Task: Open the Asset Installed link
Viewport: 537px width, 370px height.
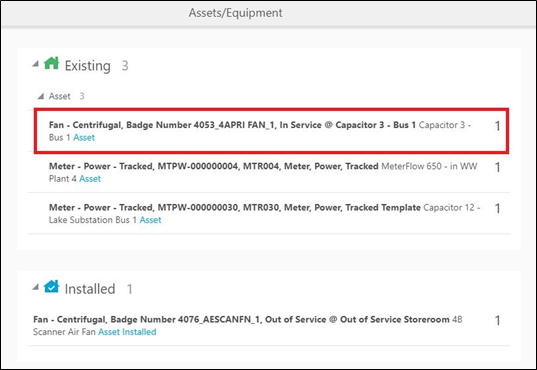Action: coord(127,332)
